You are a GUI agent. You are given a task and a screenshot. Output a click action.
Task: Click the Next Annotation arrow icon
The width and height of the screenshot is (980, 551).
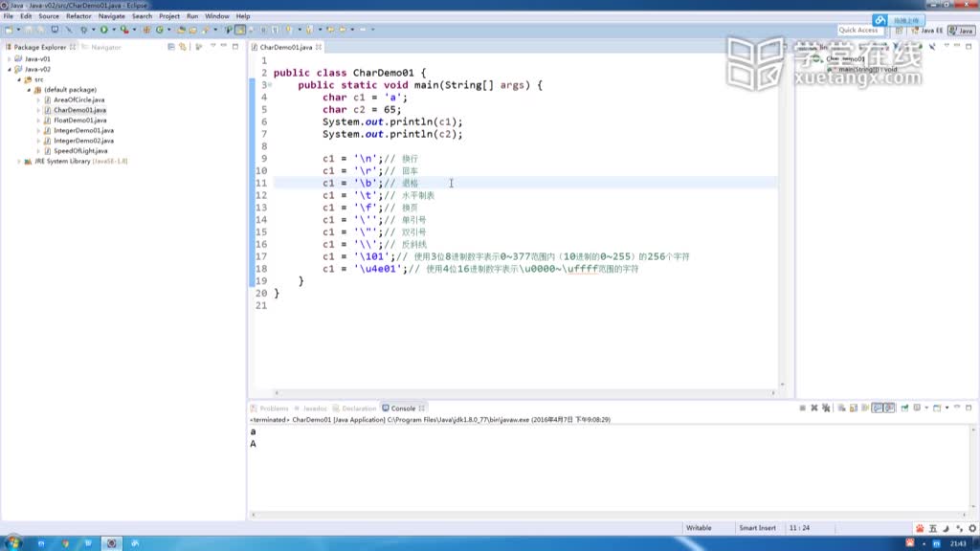288,30
